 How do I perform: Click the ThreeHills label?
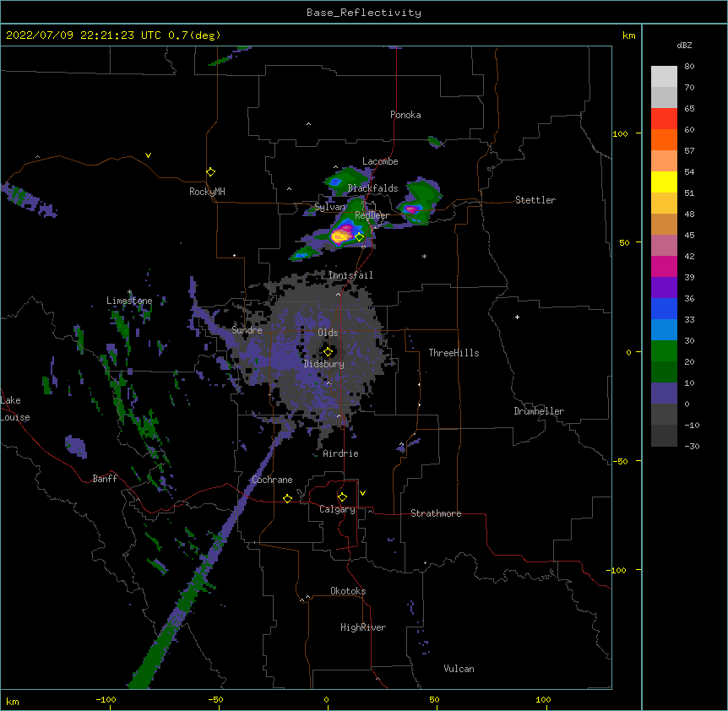coord(454,353)
